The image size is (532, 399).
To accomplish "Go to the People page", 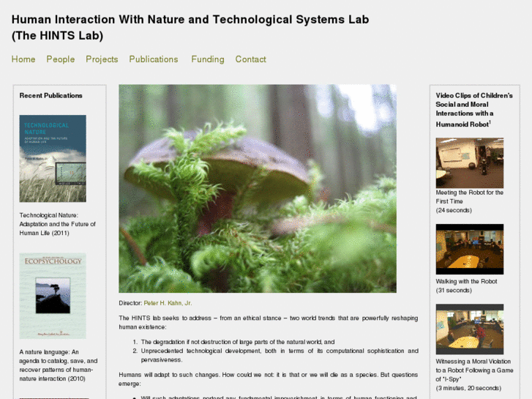I will click(x=61, y=59).
